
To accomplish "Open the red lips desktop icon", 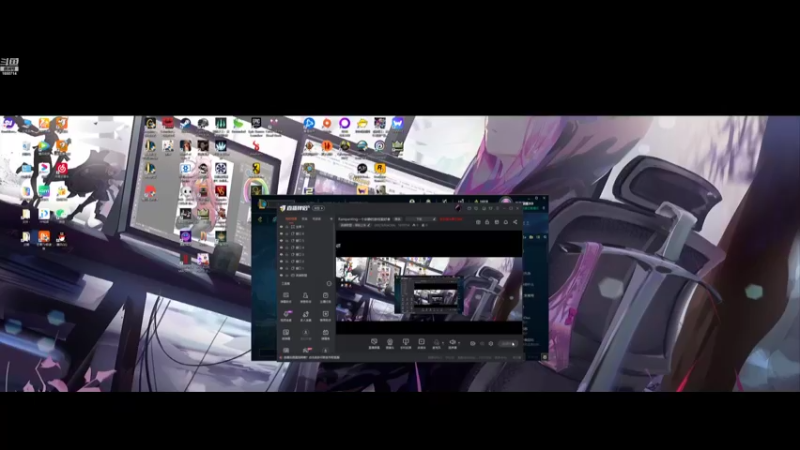I will [168, 122].
